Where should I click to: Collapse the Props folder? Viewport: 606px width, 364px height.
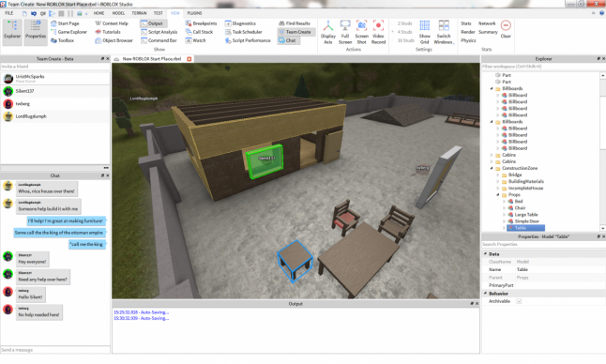(498, 195)
